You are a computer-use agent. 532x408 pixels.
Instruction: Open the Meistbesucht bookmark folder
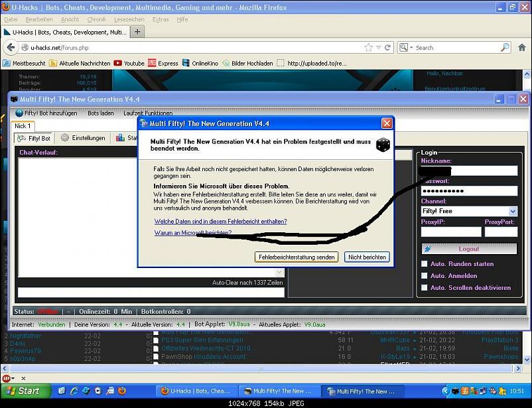click(24, 63)
